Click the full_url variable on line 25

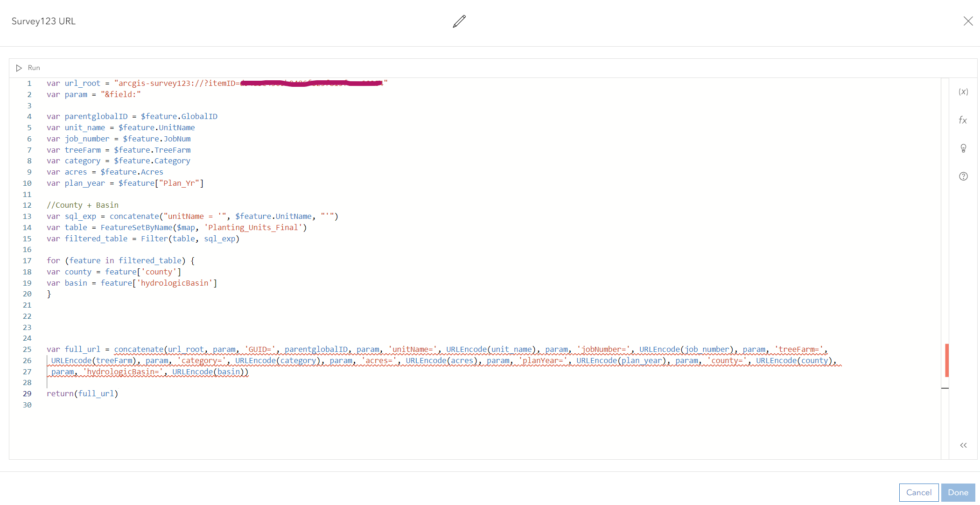[83, 349]
